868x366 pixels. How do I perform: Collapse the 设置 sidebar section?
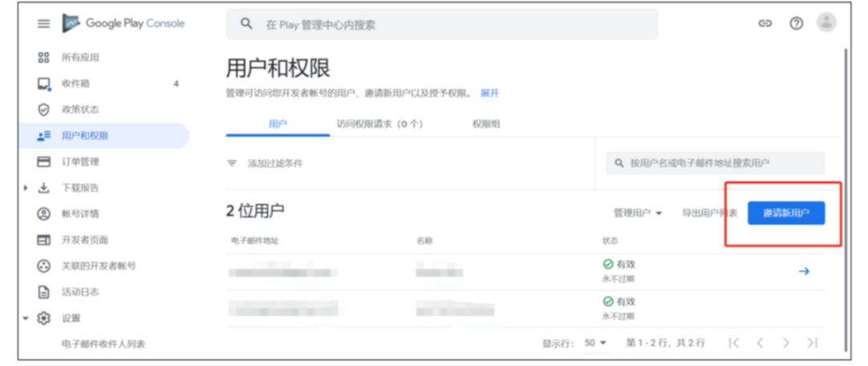26,318
